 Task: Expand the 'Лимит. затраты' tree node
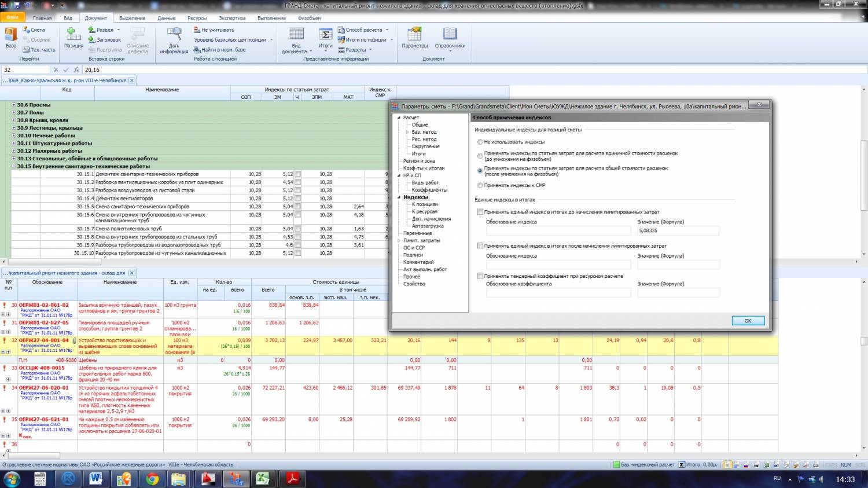click(399, 240)
